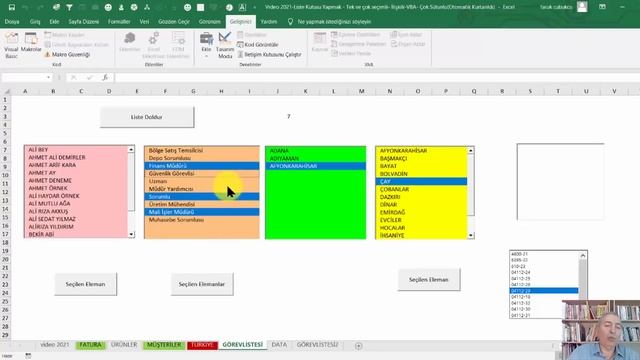Click İletişim Kutusunu Çalıştır

[x=269, y=54]
